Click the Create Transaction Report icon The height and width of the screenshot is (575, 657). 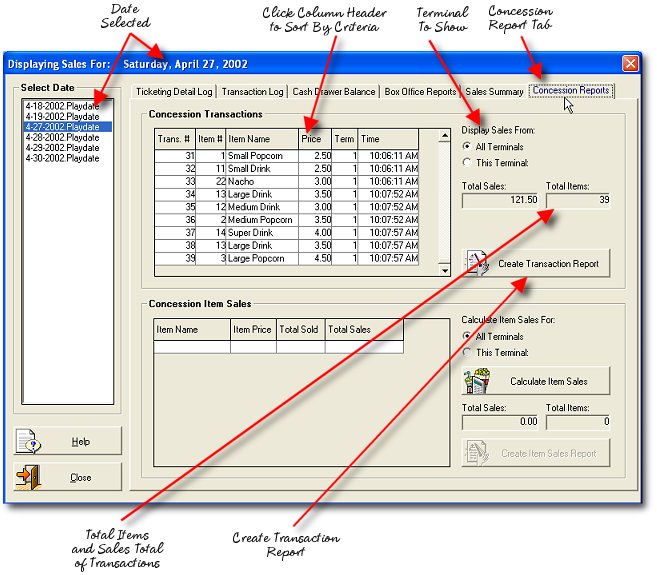tap(477, 263)
